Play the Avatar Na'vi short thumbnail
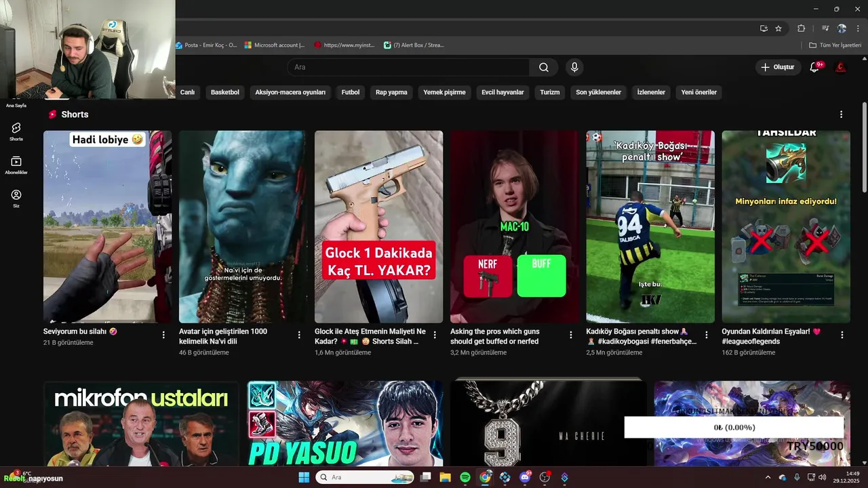 (243, 227)
